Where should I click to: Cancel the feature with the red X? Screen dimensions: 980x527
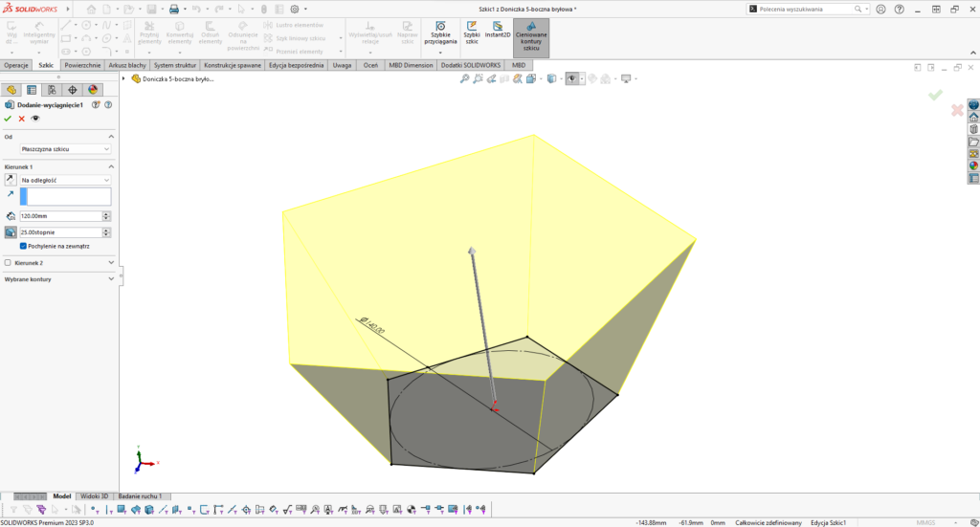21,119
